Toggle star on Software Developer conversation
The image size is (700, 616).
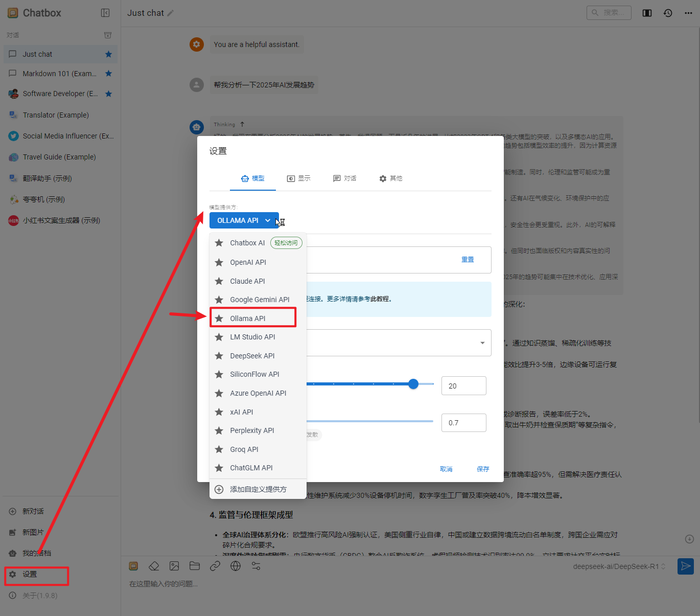108,94
